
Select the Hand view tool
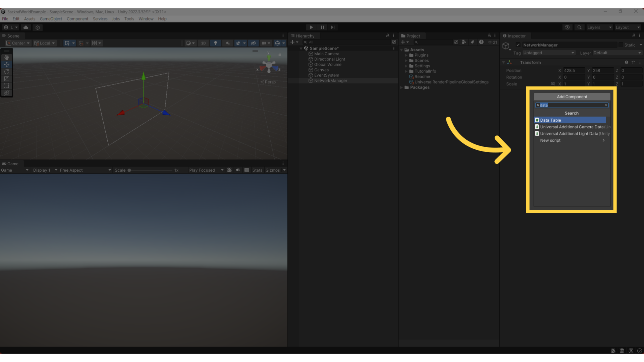click(x=6, y=57)
